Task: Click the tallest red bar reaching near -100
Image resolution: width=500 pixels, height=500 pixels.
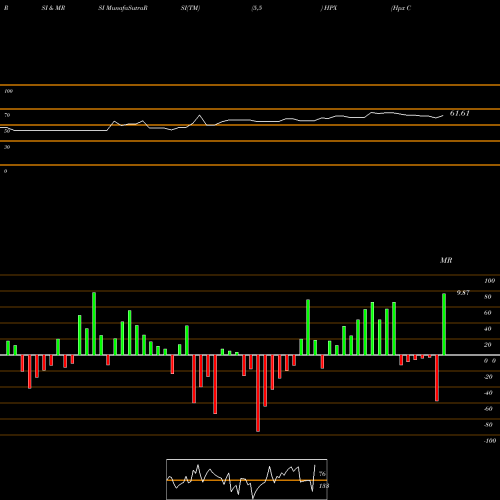Action: (258, 393)
